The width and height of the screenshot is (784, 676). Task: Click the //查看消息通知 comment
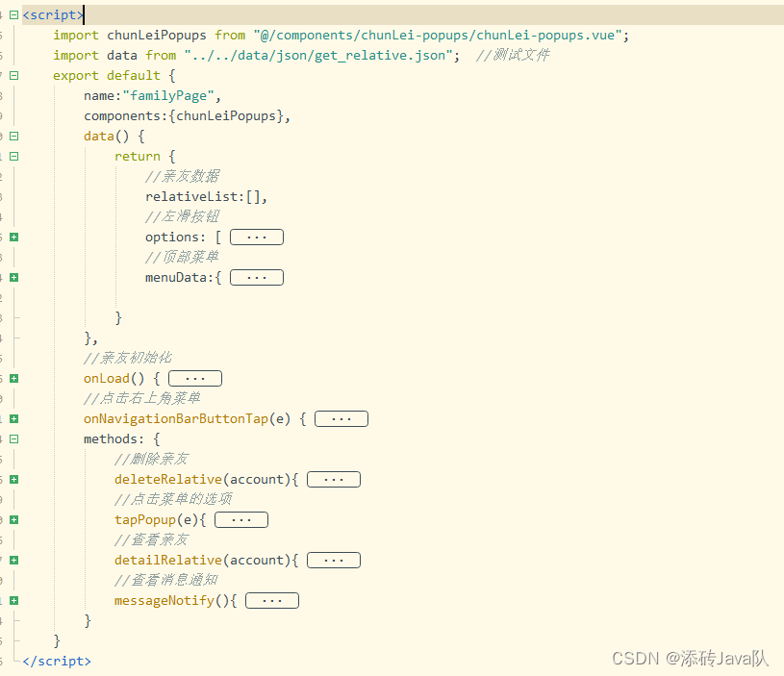[166, 580]
